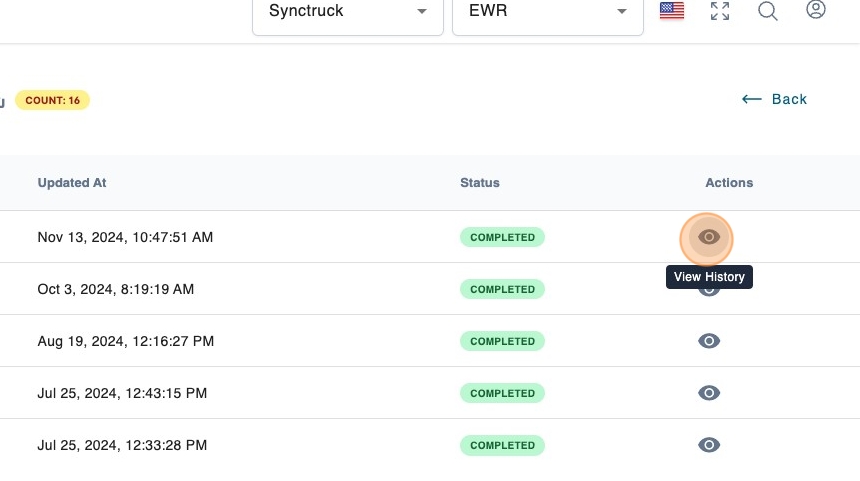Open the user account profile icon
Viewport: 860px width, 481px height.
pos(816,11)
